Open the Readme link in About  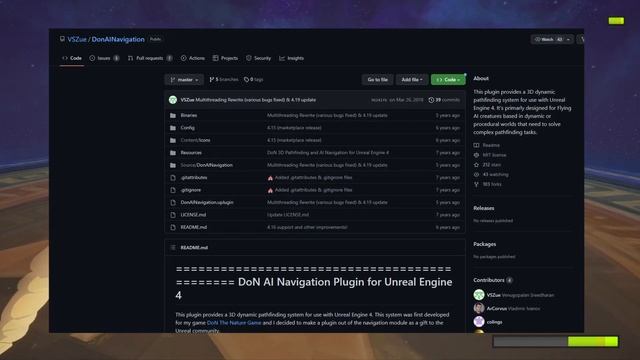[491, 145]
